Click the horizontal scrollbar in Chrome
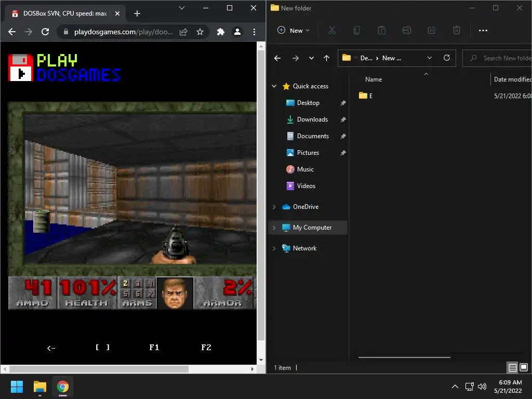532x399 pixels. [x=99, y=369]
